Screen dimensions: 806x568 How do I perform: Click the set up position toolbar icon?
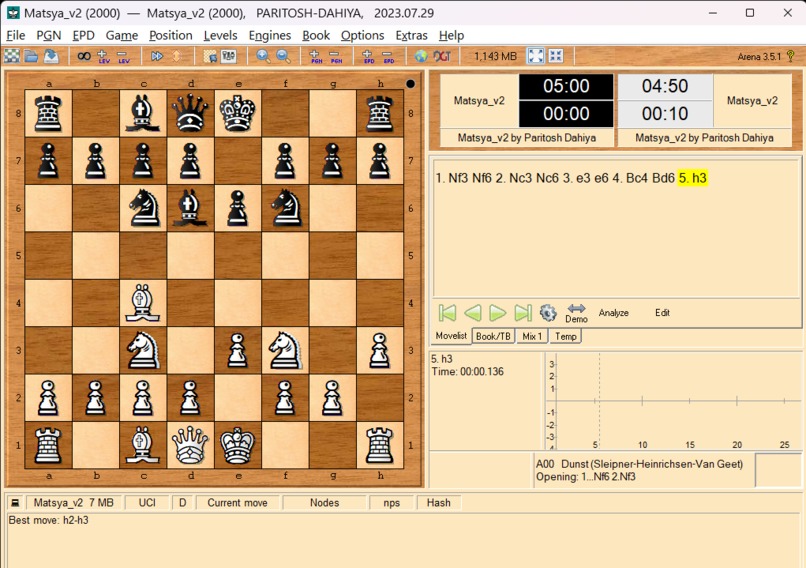[210, 56]
